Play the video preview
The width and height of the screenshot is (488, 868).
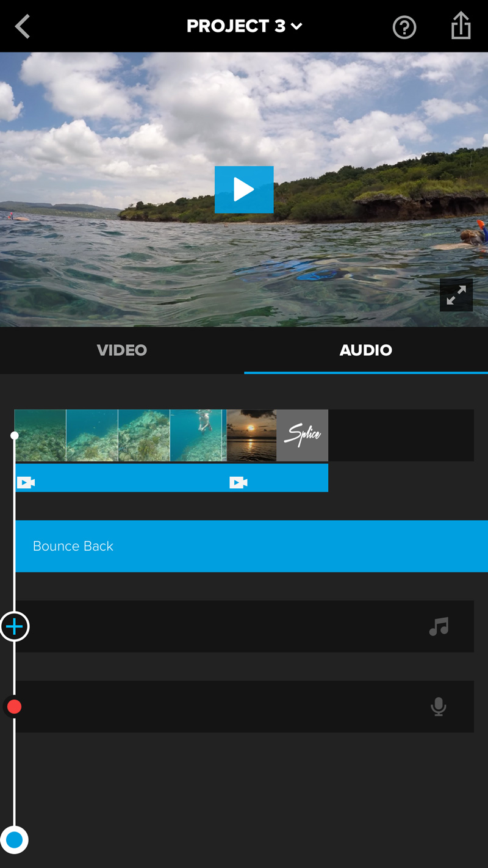click(244, 190)
